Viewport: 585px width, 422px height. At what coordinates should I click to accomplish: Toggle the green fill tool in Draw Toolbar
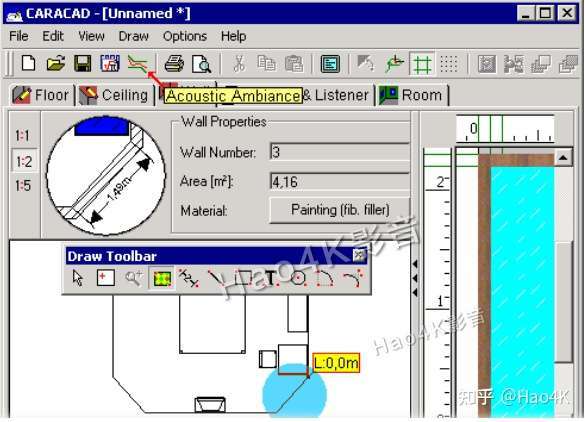pos(162,278)
